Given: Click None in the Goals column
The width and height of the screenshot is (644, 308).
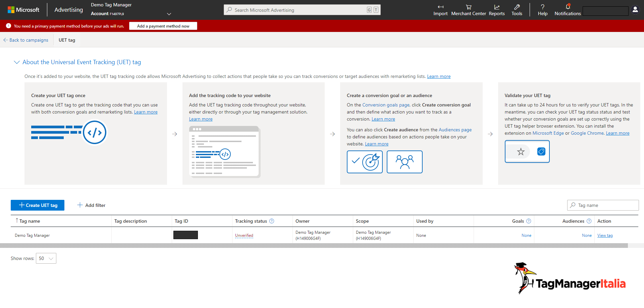Looking at the screenshot, I should click(x=526, y=235).
